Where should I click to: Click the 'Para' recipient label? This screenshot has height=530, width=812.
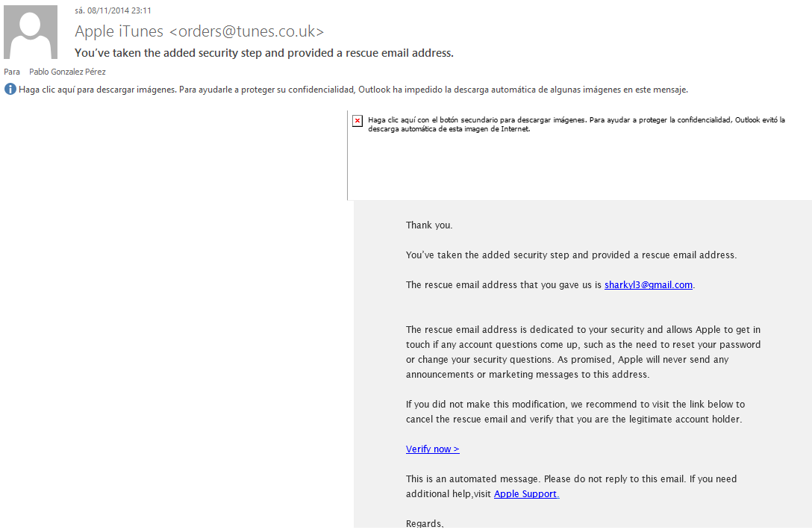click(12, 72)
